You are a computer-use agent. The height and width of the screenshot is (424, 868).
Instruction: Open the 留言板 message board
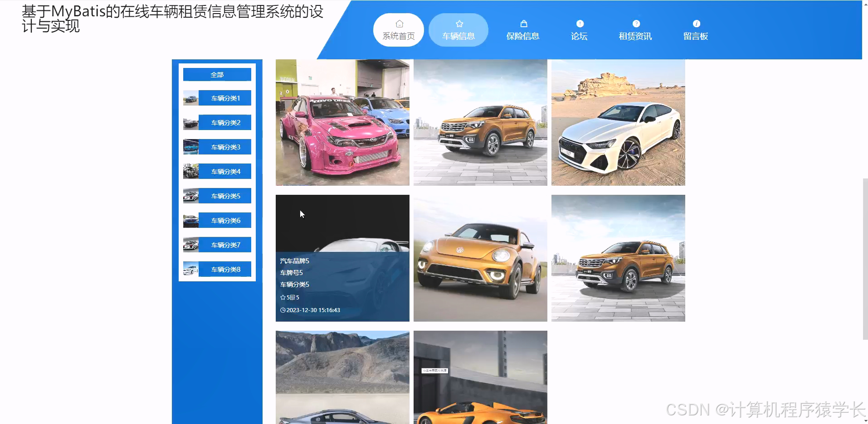tap(696, 30)
